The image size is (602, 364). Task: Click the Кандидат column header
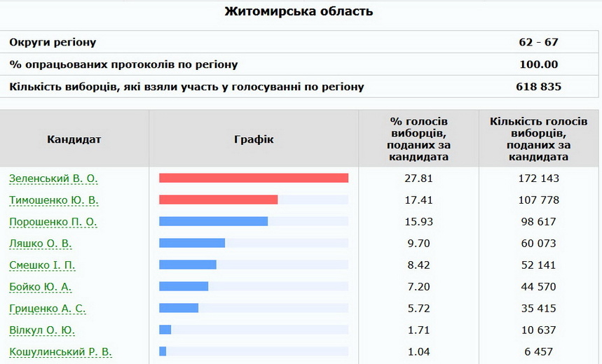(x=74, y=139)
